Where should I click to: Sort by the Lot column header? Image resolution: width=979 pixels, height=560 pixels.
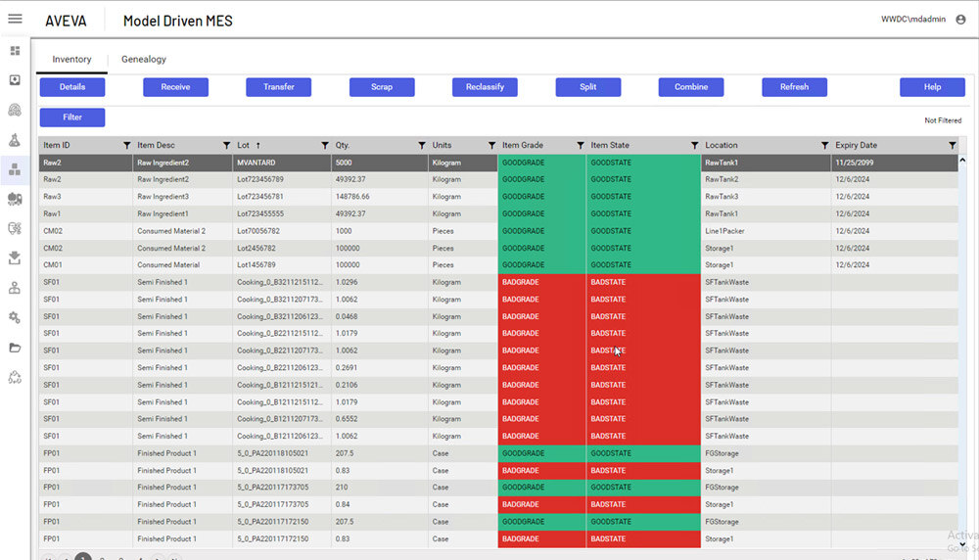point(244,146)
